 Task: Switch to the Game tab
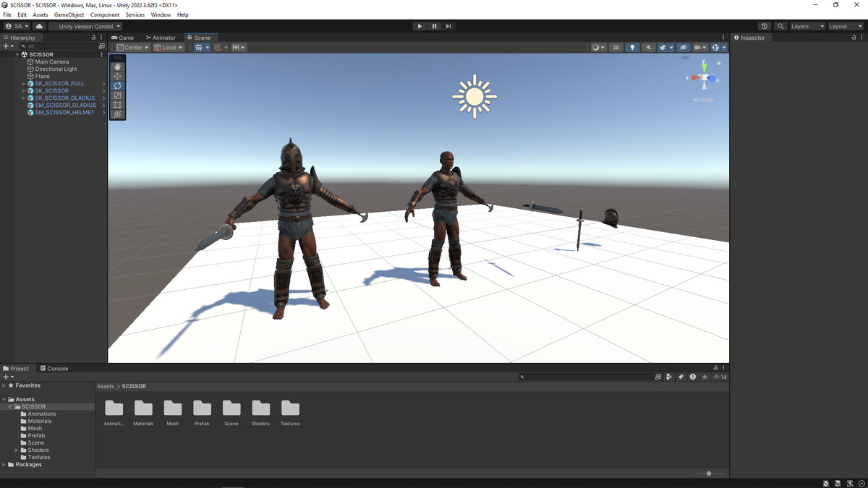pyautogui.click(x=123, y=38)
